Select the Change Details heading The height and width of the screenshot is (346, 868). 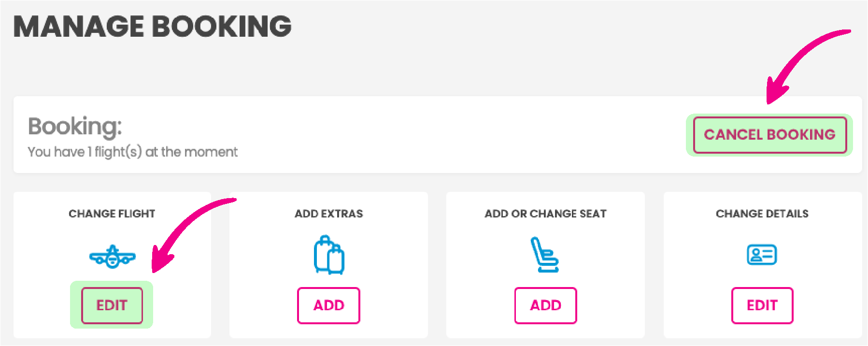click(x=762, y=214)
